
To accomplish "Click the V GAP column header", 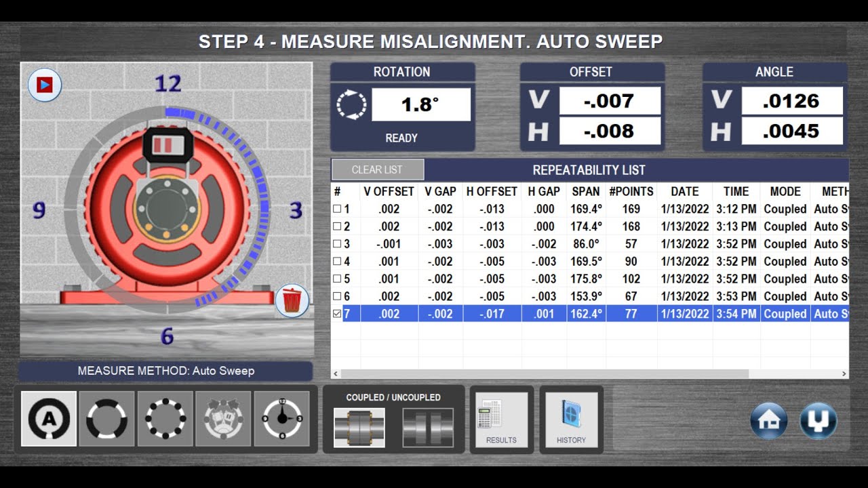I will 439,192.
